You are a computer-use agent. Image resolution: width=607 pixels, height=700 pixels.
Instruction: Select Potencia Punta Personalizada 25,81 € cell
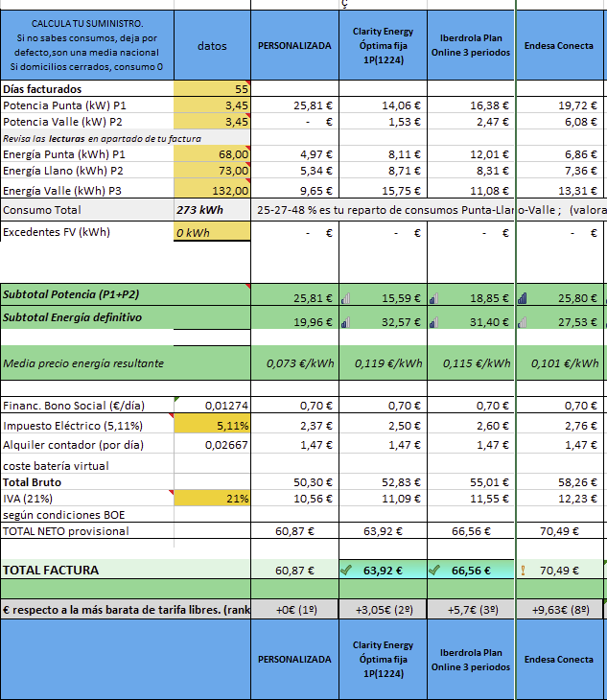pos(294,105)
